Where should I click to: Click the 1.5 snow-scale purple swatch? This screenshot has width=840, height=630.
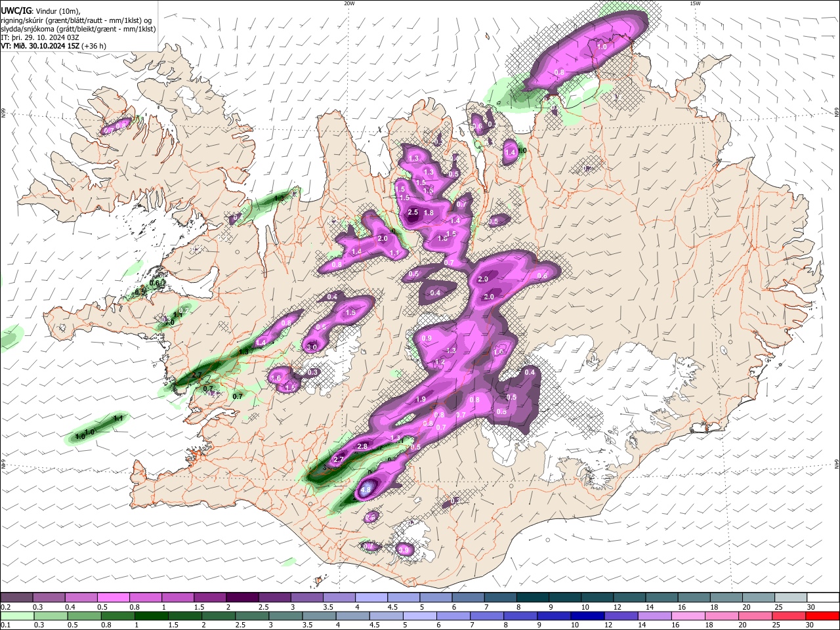[209, 598]
